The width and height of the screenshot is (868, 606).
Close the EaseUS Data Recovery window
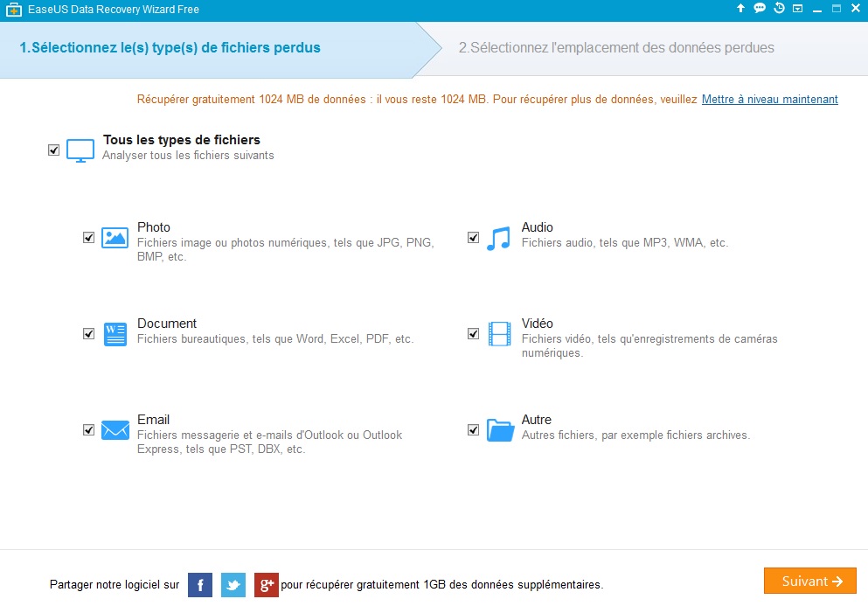pos(856,9)
